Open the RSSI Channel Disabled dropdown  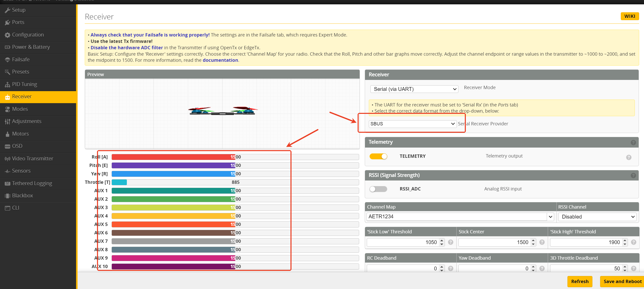(x=597, y=217)
